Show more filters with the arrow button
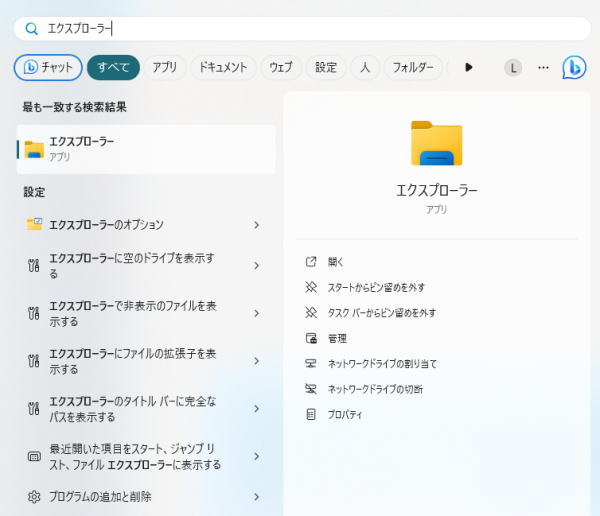This screenshot has height=516, width=600. click(468, 67)
